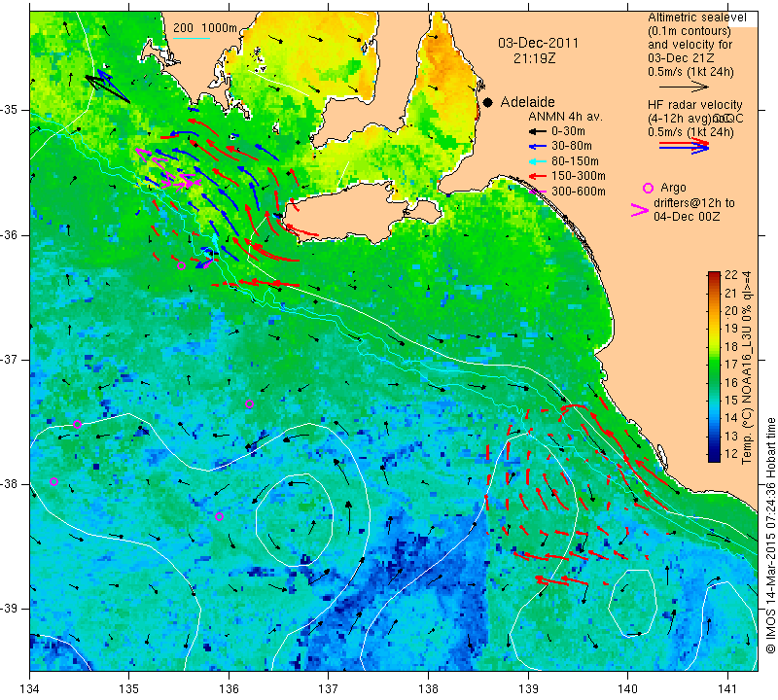The height and width of the screenshot is (700, 778).
Task: Click the '200 1000m' isobath label
Action: (x=205, y=28)
